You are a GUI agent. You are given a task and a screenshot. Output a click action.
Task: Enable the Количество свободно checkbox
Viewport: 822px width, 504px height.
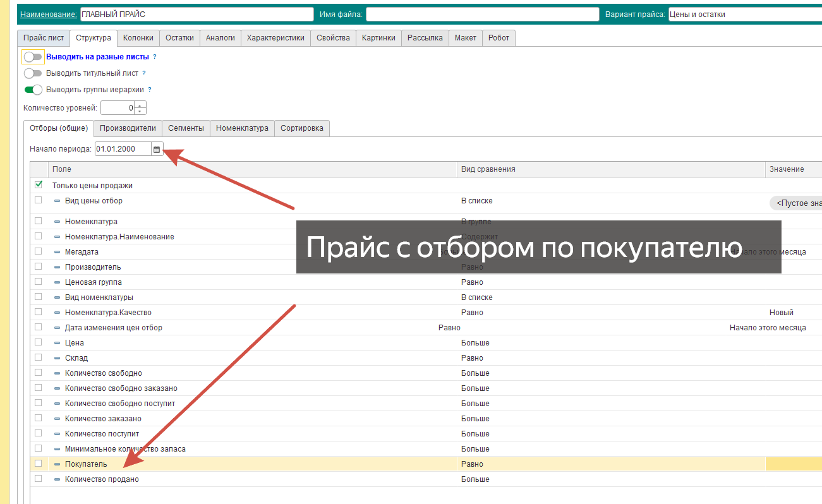pos(39,373)
